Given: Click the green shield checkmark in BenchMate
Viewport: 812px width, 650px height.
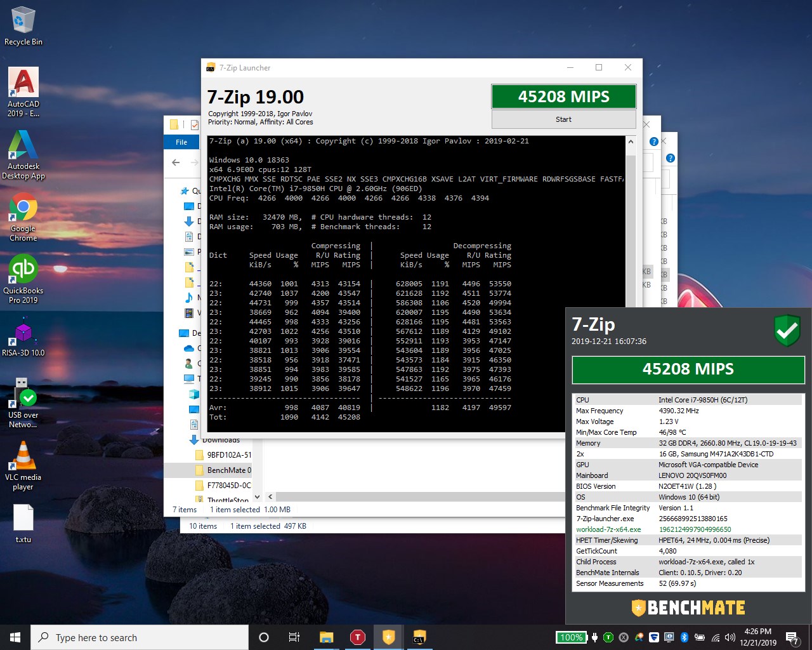Looking at the screenshot, I should tap(787, 331).
